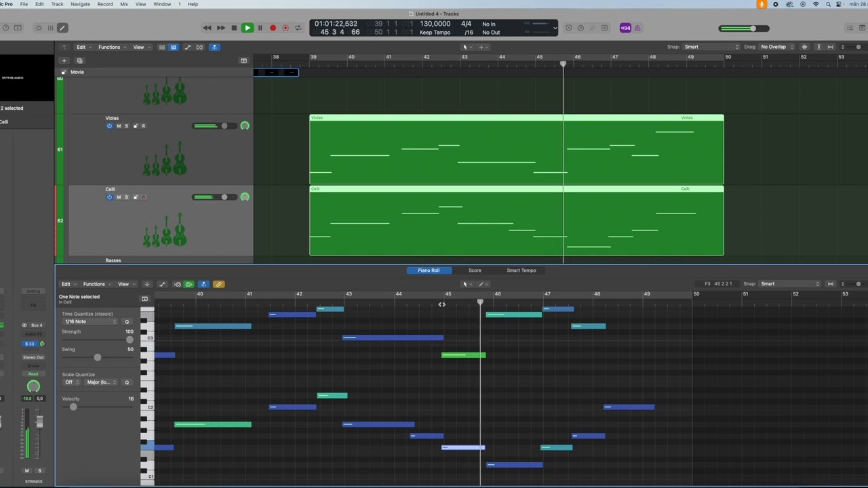Click the Horizontal Auto Zoom button
The width and height of the screenshot is (868, 488).
click(x=831, y=47)
